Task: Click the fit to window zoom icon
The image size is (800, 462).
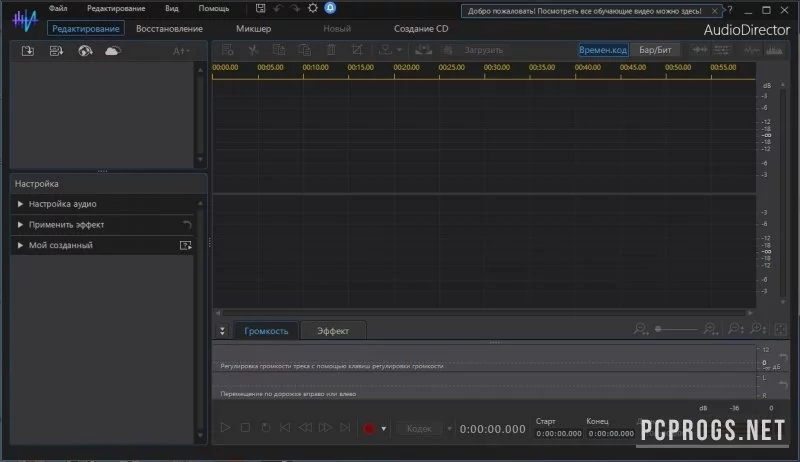Action: (781, 329)
